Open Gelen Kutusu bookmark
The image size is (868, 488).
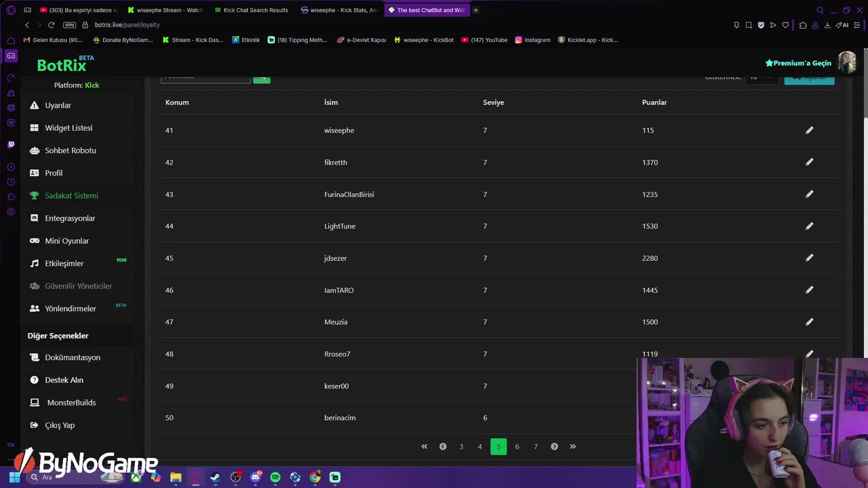(53, 40)
